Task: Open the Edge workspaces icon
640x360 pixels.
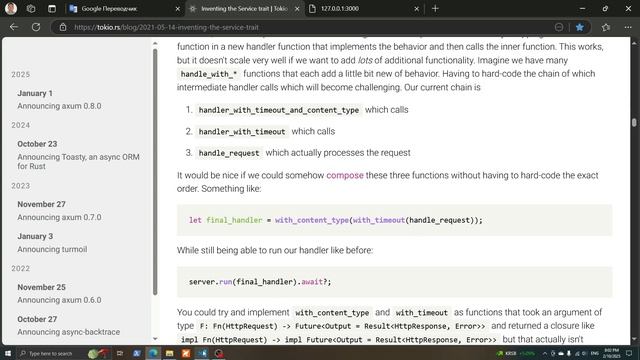Action: (x=31, y=9)
